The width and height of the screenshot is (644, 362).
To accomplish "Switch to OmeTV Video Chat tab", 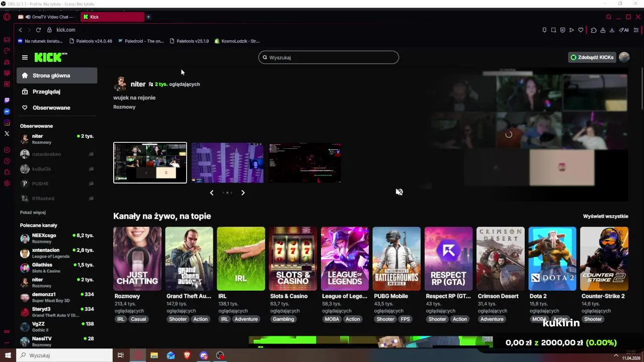I will [48, 17].
